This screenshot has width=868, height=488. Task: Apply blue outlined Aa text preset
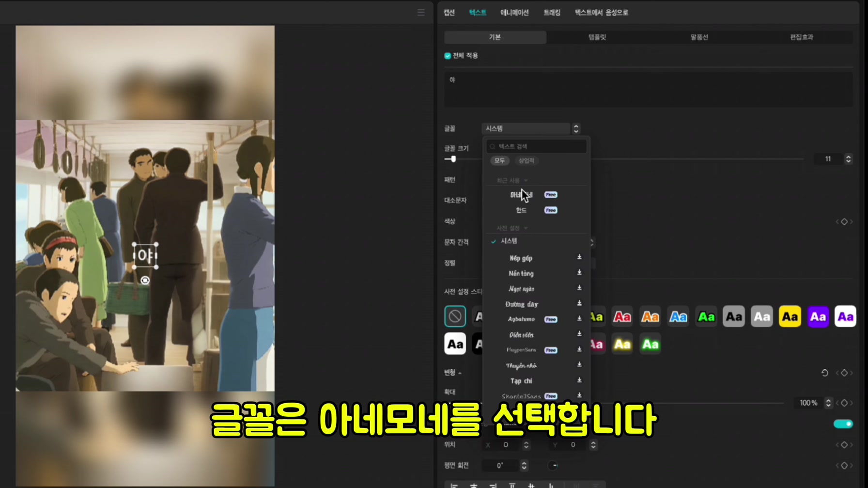coord(678,317)
